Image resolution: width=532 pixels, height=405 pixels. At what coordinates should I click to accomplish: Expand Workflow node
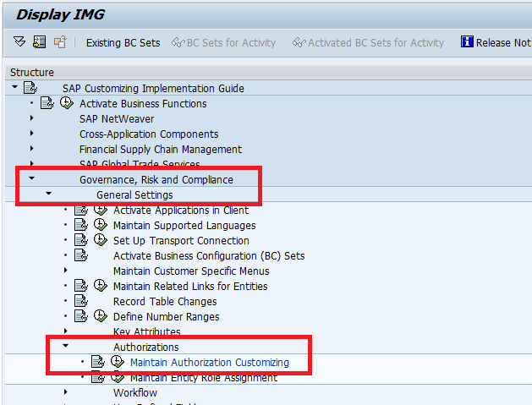click(x=66, y=391)
